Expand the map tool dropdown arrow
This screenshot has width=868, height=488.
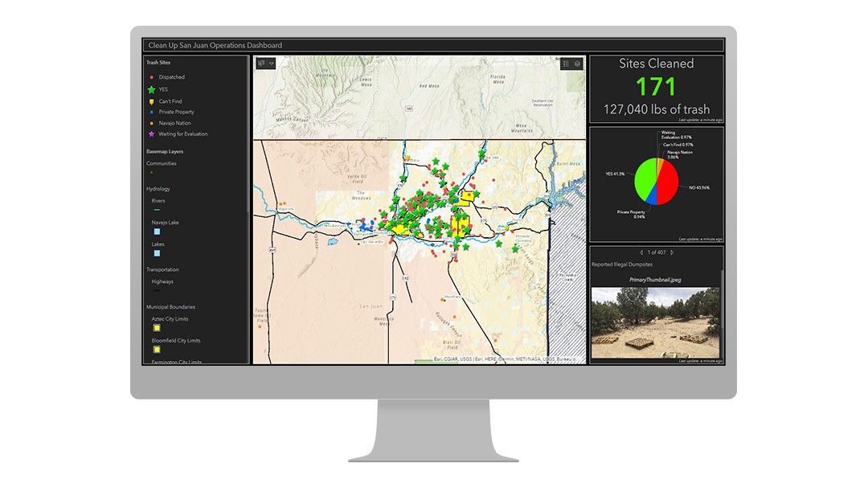click(272, 64)
